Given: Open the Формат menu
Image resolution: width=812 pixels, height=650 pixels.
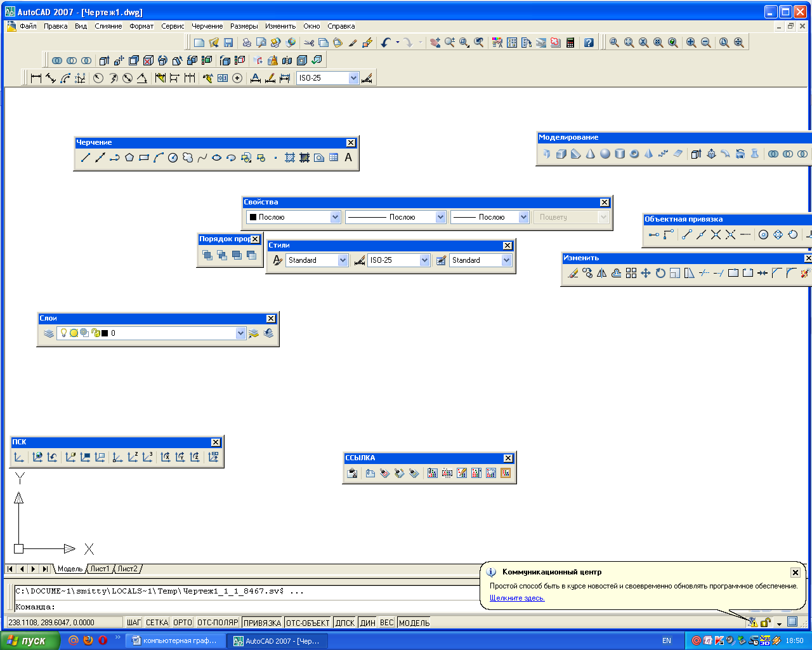Looking at the screenshot, I should 141,26.
